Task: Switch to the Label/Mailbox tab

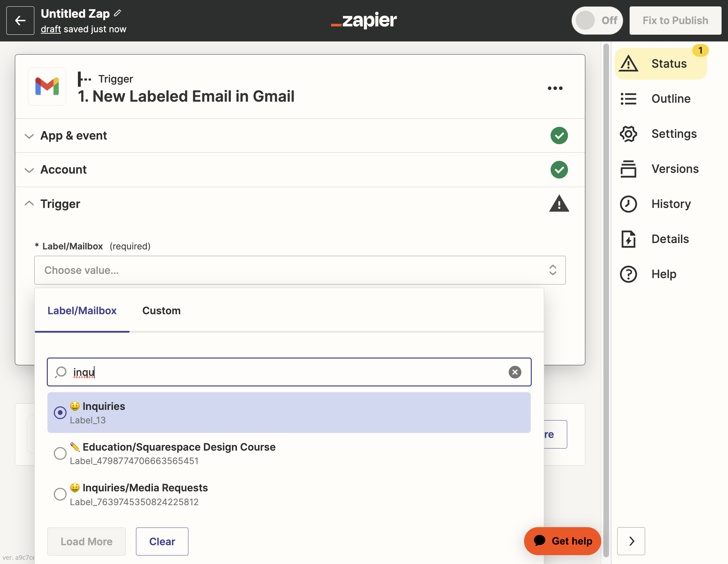Action: [x=82, y=311]
